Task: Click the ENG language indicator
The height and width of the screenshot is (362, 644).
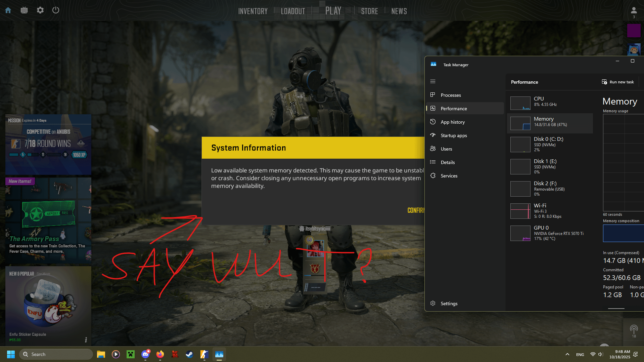Action: coord(580,355)
